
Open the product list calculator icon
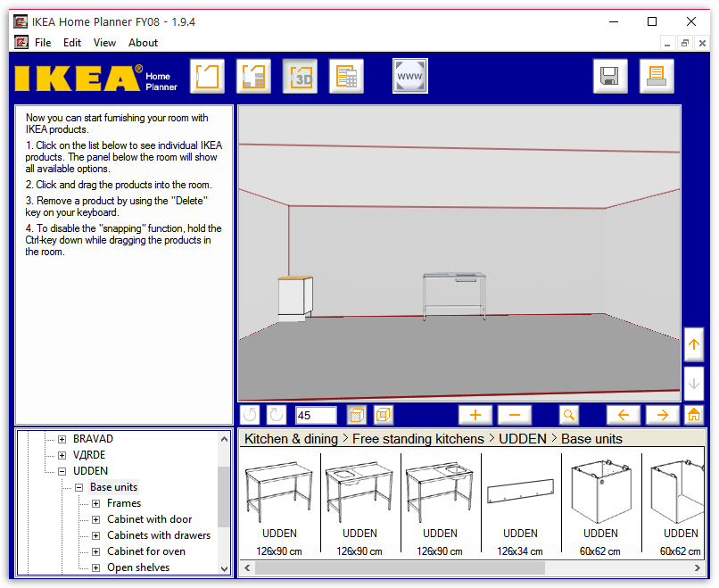346,76
